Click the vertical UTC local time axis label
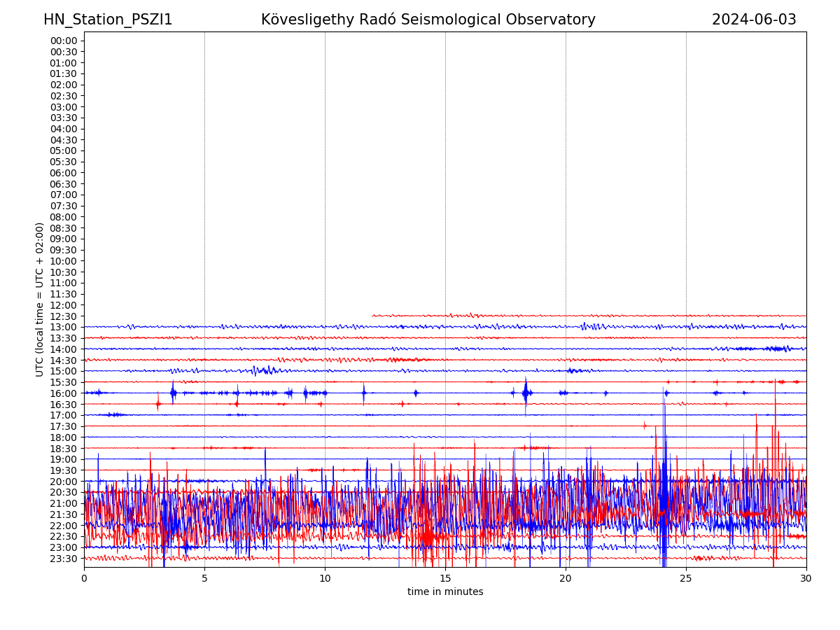Screen dimensions: 840x630 tap(40, 299)
